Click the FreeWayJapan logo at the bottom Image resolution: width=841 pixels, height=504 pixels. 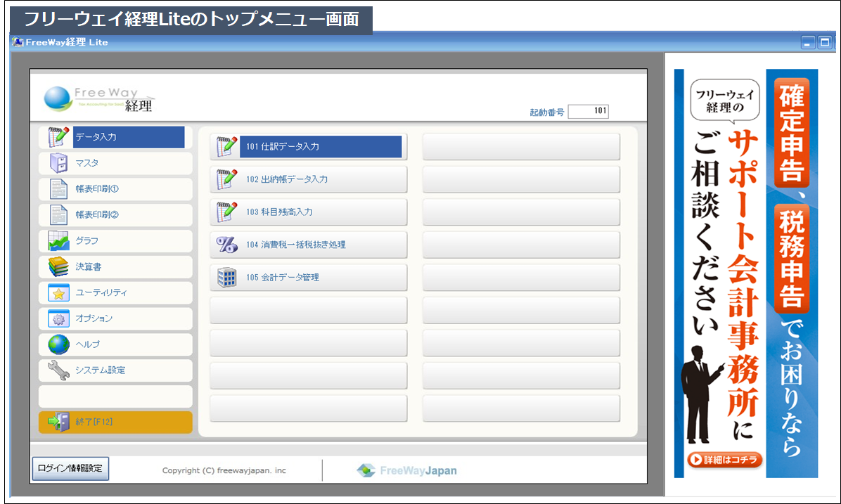409,470
